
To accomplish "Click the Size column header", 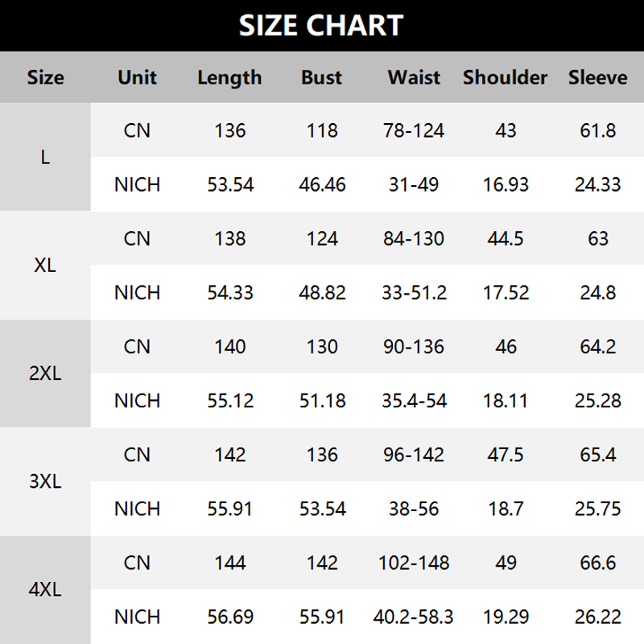I will [45, 77].
